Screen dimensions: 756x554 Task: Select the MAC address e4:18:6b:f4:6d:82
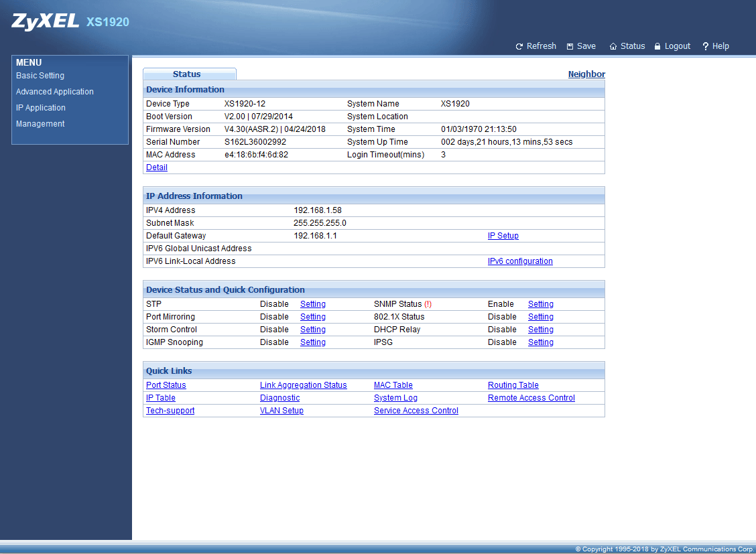click(x=256, y=155)
